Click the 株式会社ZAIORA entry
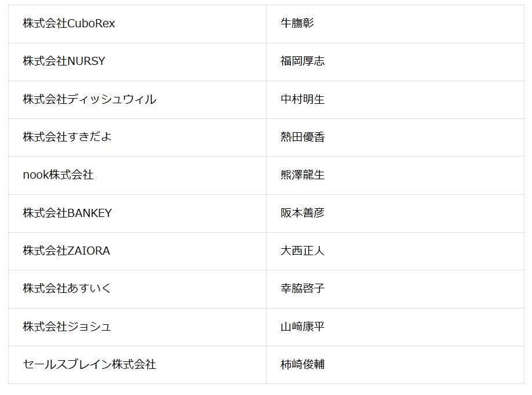 pyautogui.click(x=67, y=251)
